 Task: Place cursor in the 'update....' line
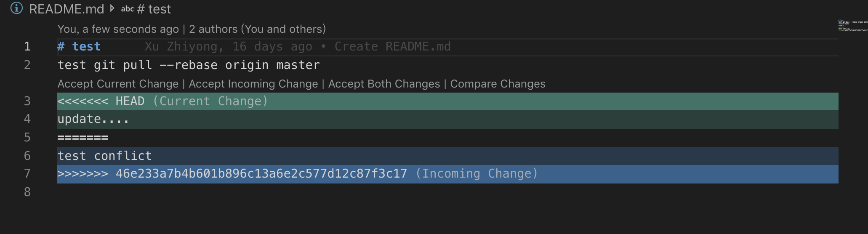pyautogui.click(x=93, y=120)
